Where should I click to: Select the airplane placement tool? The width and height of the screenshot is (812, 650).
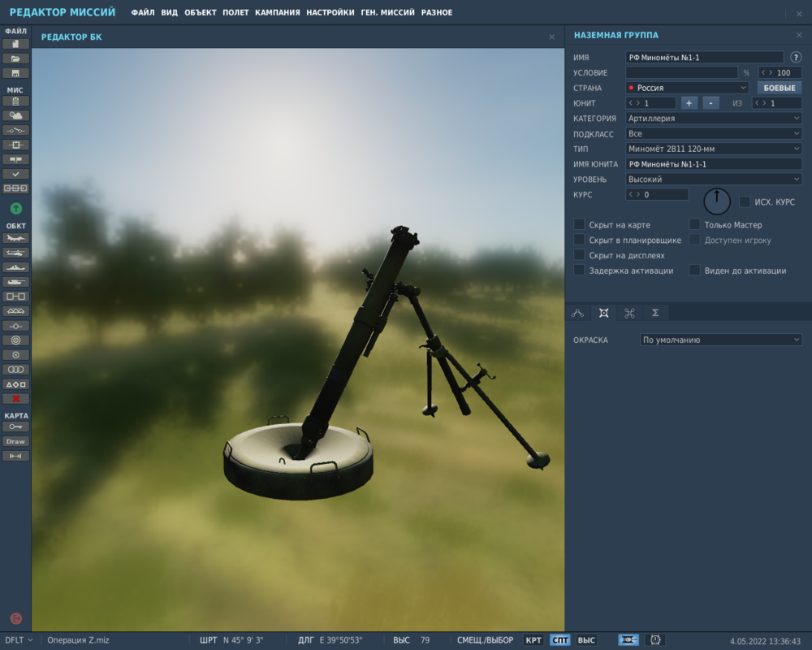point(17,238)
